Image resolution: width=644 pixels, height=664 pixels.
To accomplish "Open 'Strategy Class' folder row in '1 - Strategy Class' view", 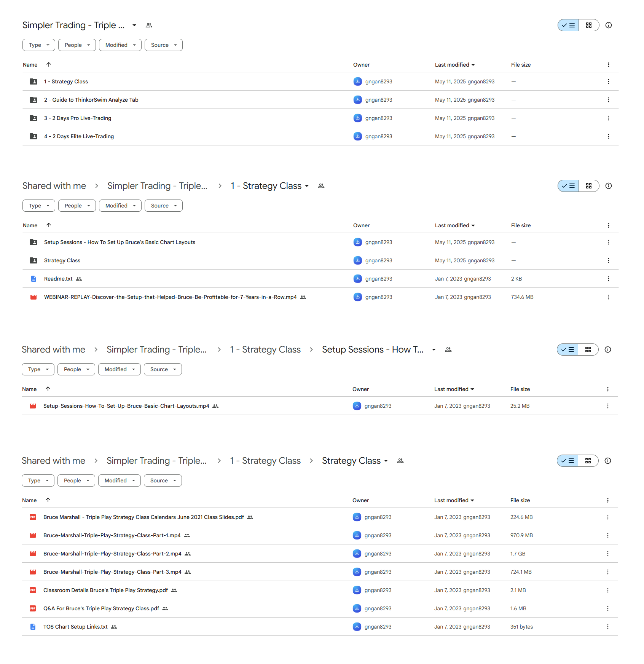I will coord(320,260).
